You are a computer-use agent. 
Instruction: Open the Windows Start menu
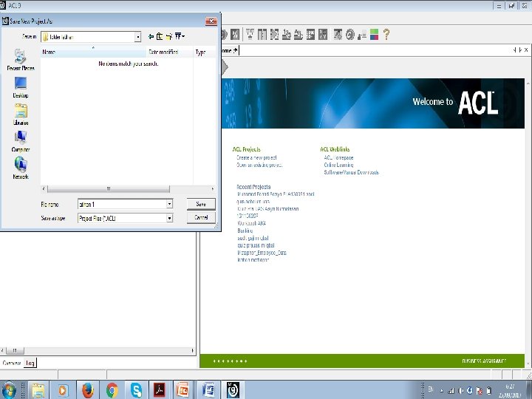tap(9, 390)
